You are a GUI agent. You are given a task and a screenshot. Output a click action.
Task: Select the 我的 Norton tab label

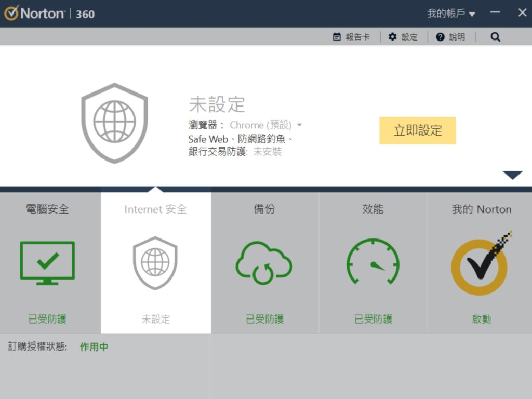482,209
